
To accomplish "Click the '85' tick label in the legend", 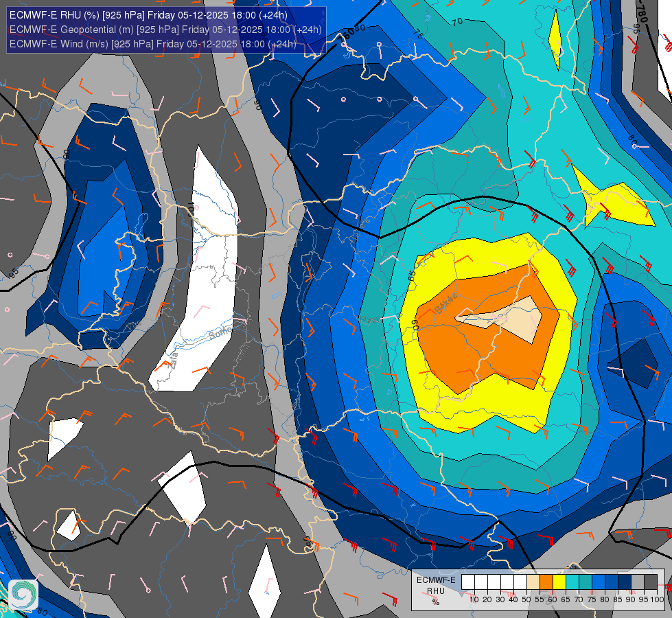I will pos(618,599).
